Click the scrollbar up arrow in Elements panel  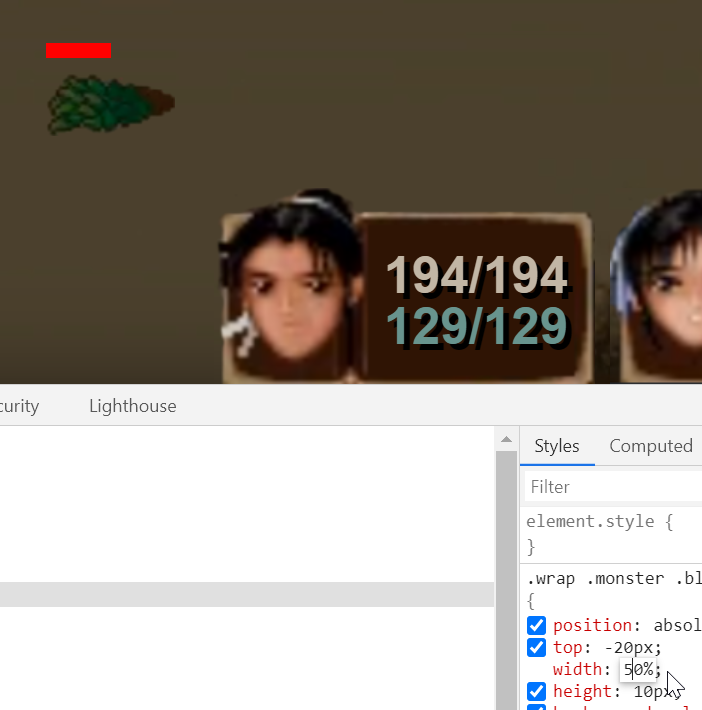(x=506, y=439)
